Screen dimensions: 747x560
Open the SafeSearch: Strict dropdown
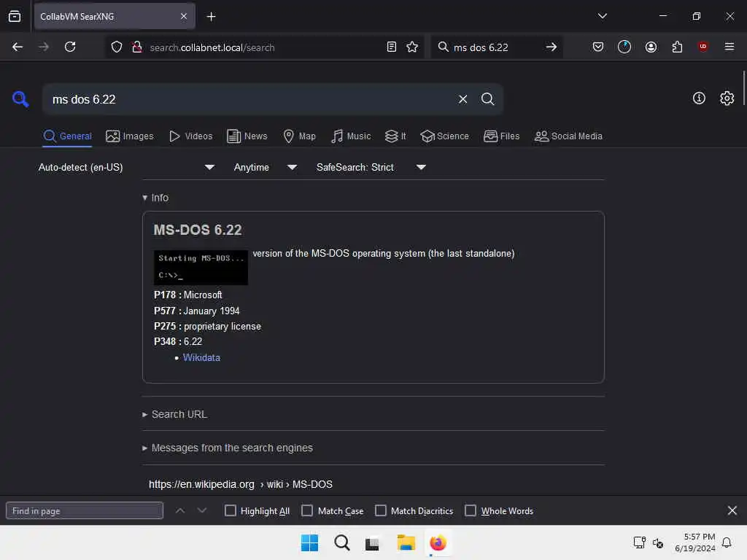pos(371,167)
